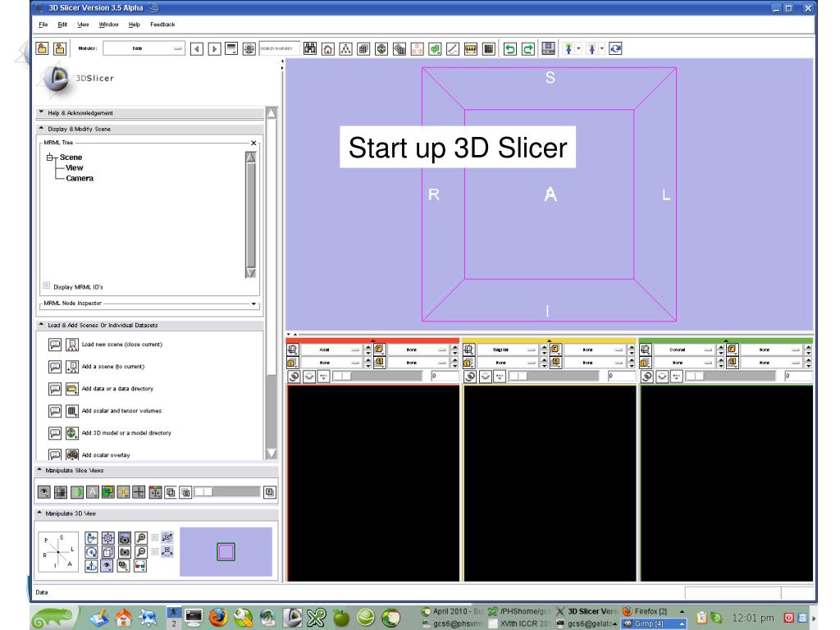Click Add data or data directory icon

click(72, 389)
